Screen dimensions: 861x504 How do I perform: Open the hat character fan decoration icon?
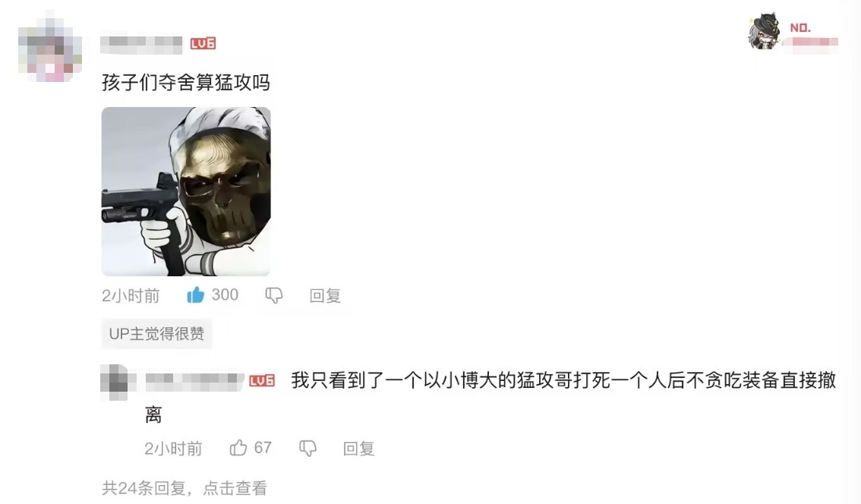pyautogui.click(x=765, y=32)
